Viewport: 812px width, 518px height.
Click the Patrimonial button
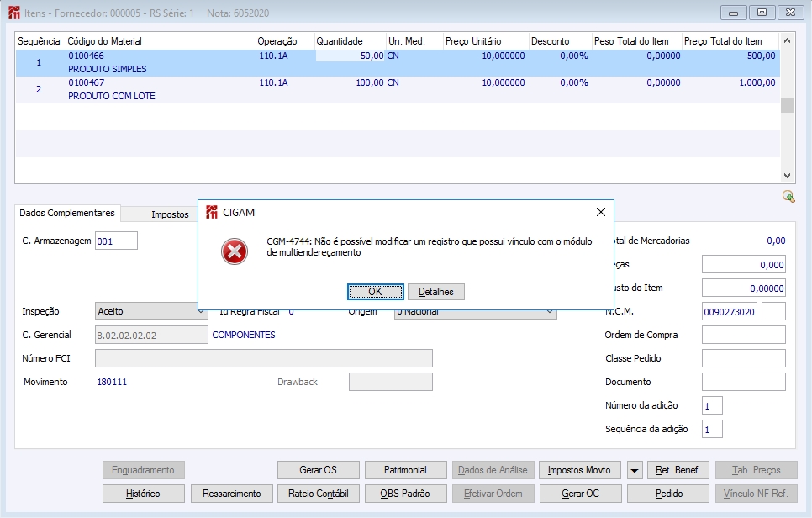(x=405, y=470)
